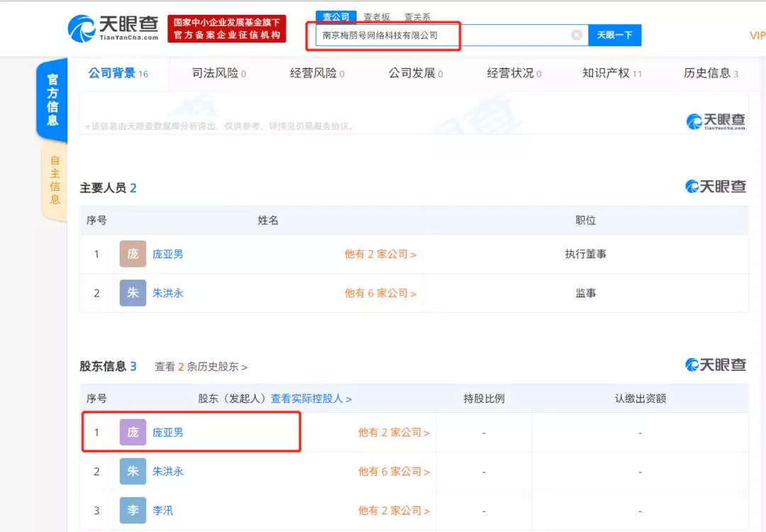Open the 公司发展 tab
766x532 pixels.
pyautogui.click(x=416, y=73)
